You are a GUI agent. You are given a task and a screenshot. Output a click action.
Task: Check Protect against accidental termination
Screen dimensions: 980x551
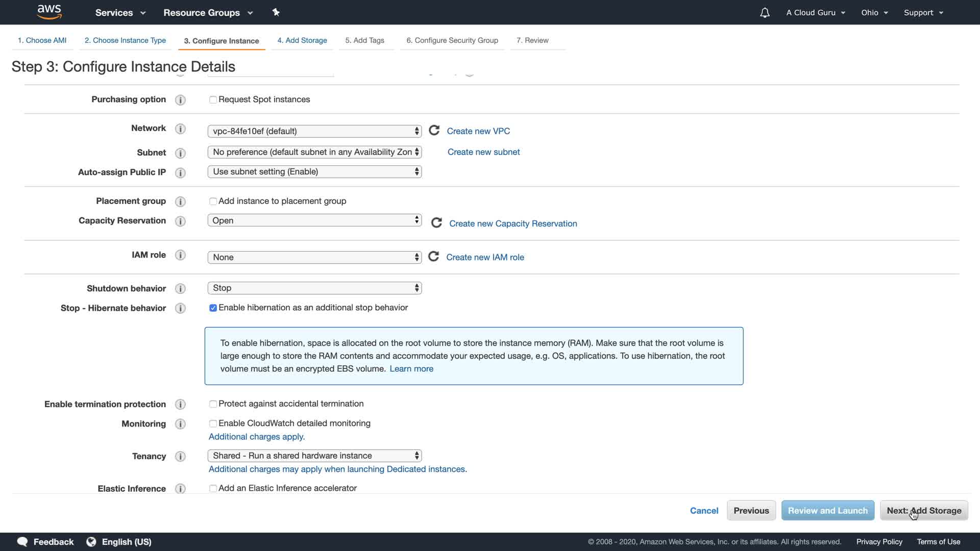(x=213, y=404)
